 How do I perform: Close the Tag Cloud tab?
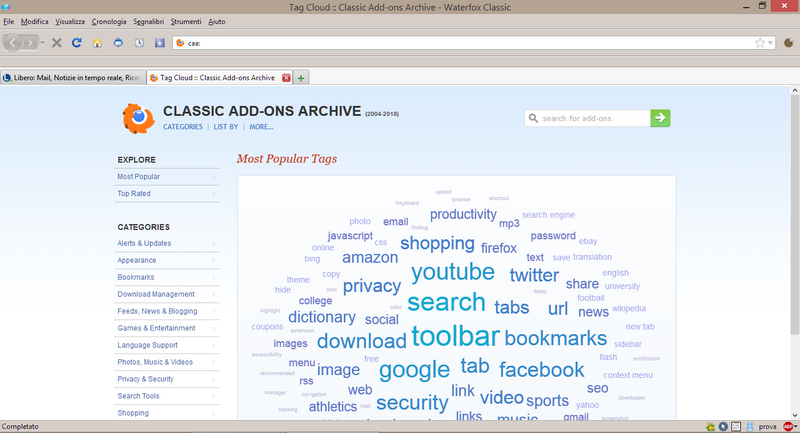point(286,78)
